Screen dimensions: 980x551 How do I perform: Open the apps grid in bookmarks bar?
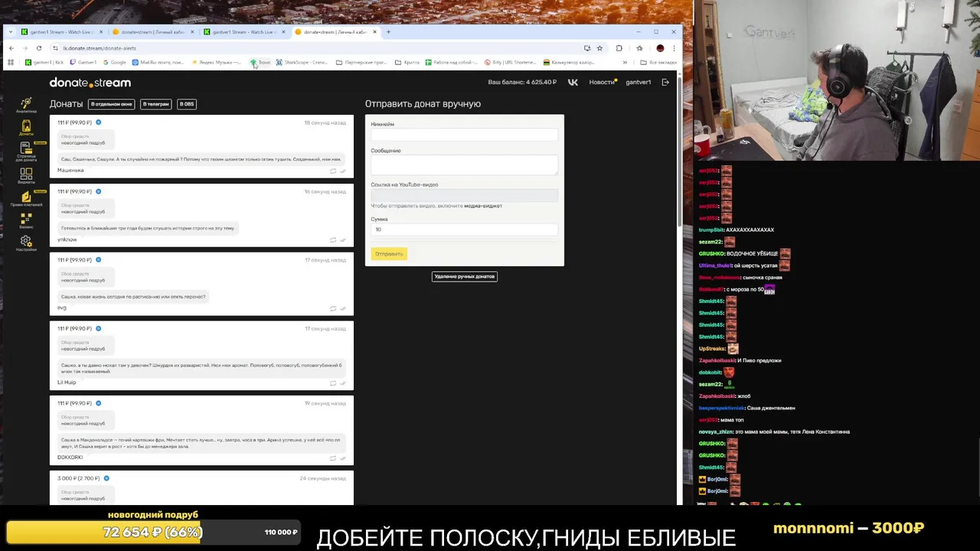[11, 62]
